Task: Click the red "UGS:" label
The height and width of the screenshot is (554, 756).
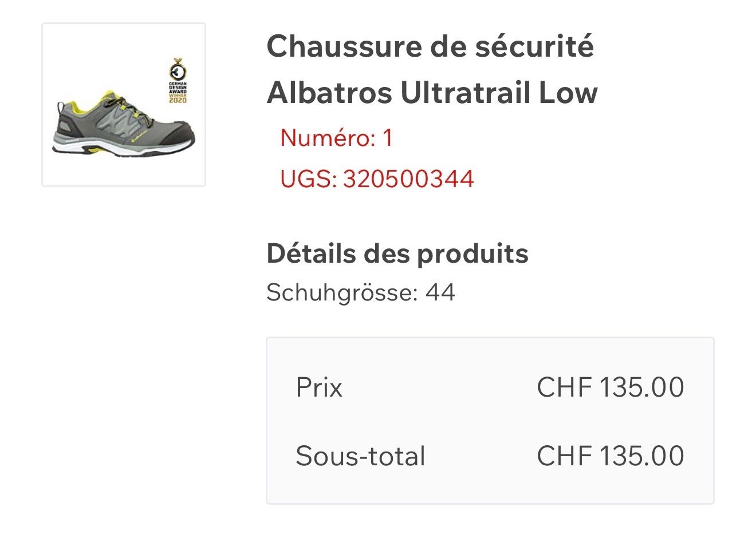Action: 308,179
